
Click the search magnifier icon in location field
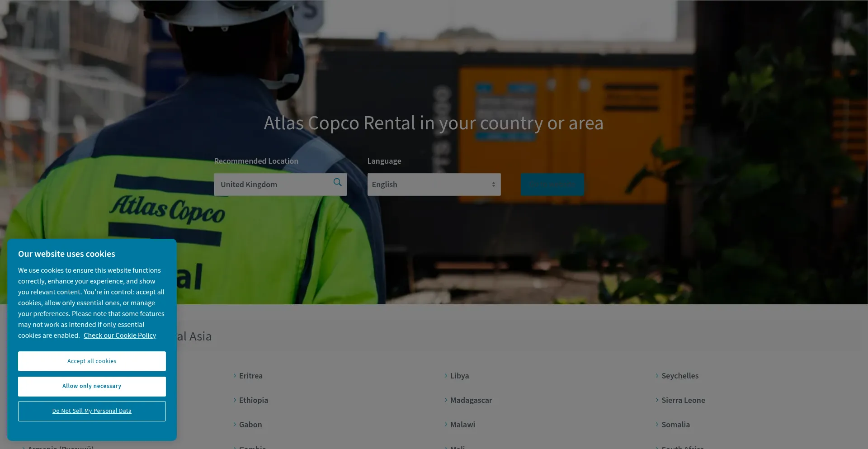click(337, 182)
